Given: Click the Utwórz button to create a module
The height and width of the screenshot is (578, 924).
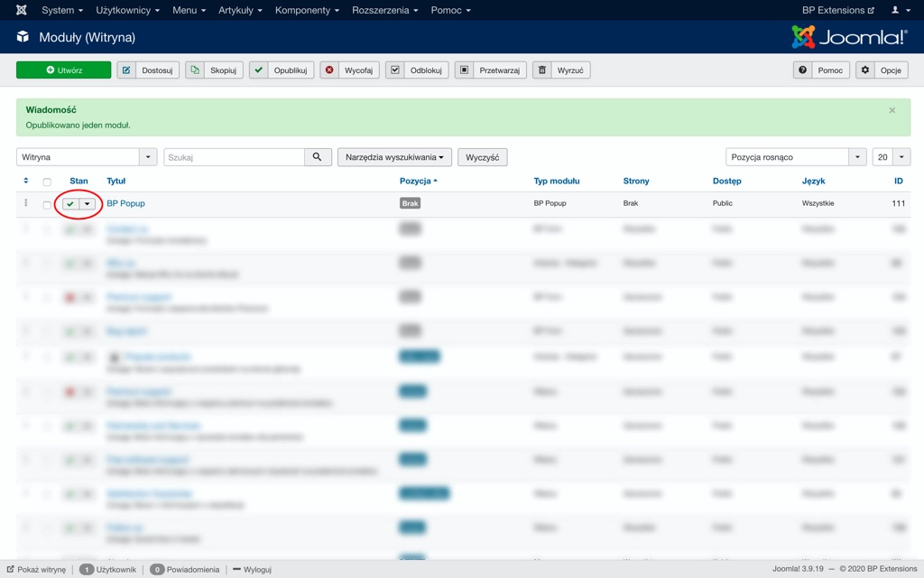Looking at the screenshot, I should coord(63,70).
